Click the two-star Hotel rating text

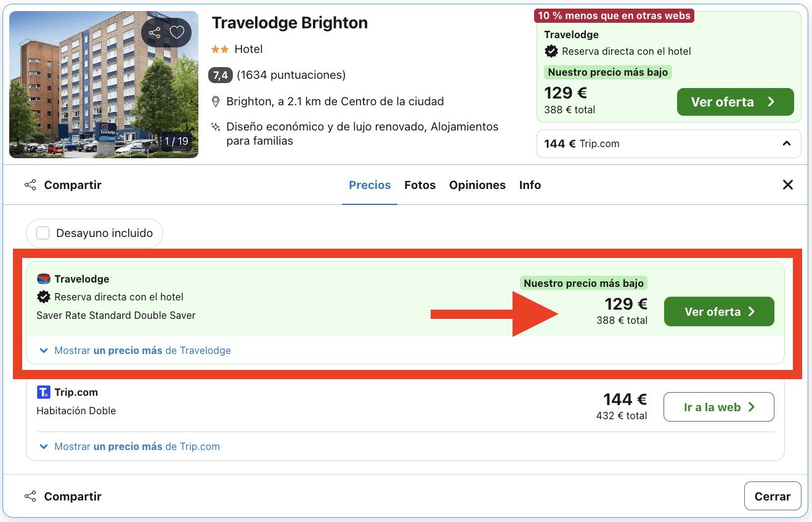tap(237, 49)
